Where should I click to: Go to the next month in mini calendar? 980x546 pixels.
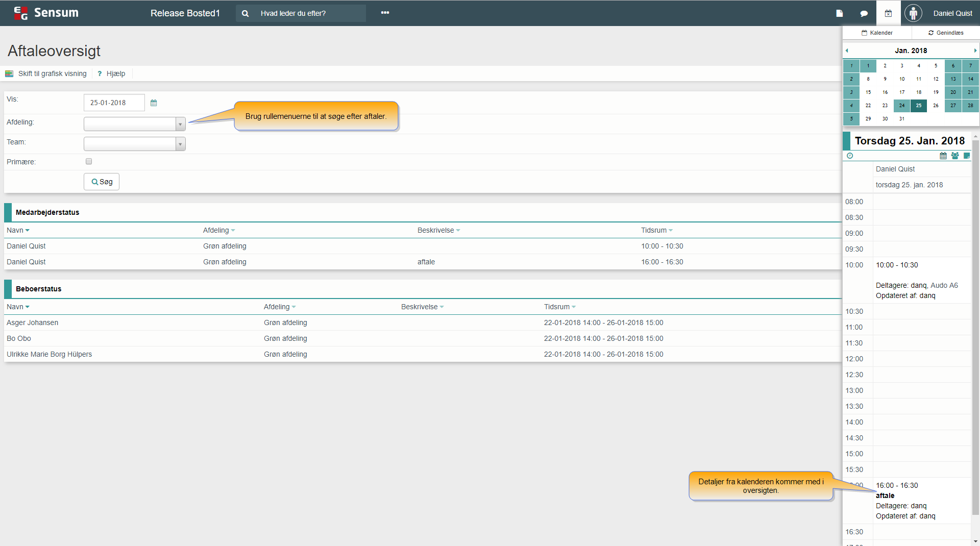click(x=975, y=51)
